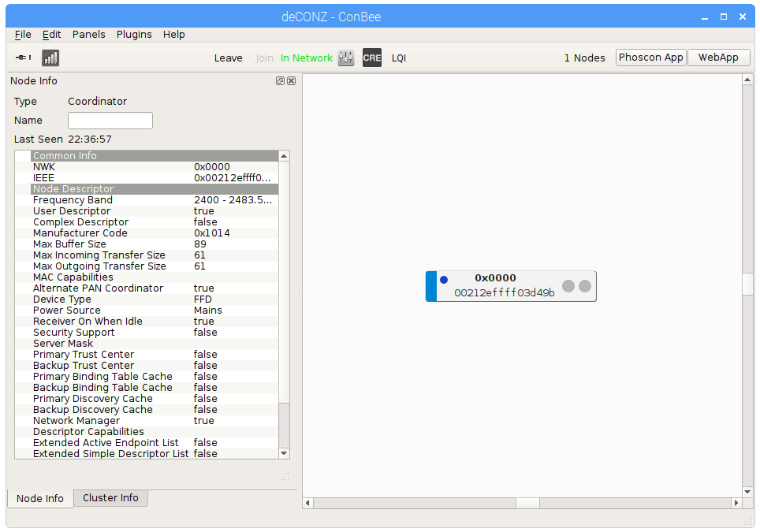The image size is (760, 532).
Task: Select the Manufacturer Code row
Action: 147,233
